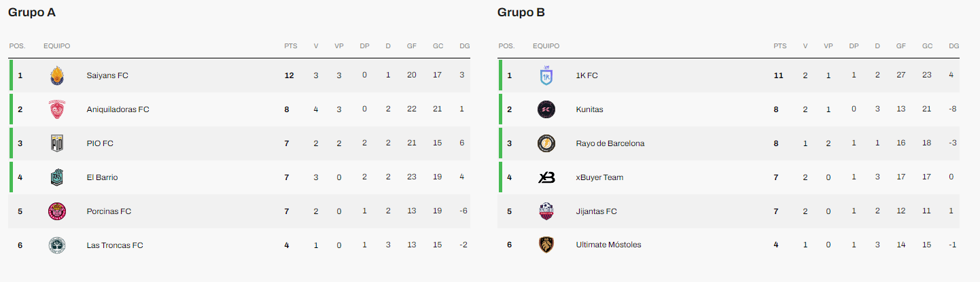This screenshot has height=282, width=980.
Task: Click the Ultimate Móstoles lion logo
Action: pos(546,245)
